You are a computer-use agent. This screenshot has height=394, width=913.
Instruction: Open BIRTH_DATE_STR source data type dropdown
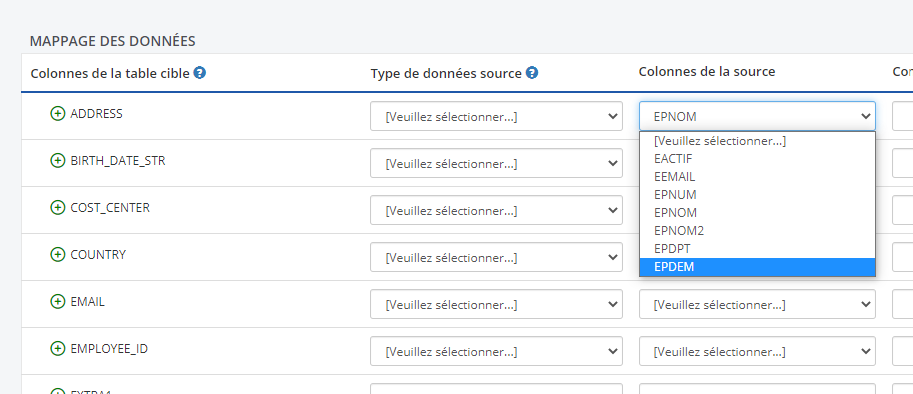pyautogui.click(x=496, y=164)
